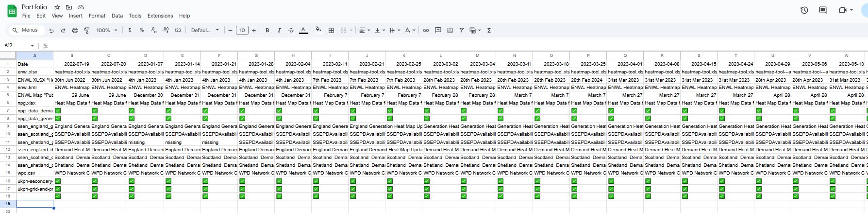Click the borders icon

331,30
